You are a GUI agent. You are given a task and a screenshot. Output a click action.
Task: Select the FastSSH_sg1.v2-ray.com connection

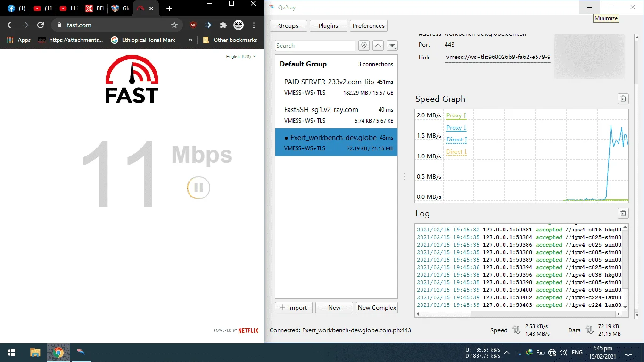(336, 115)
